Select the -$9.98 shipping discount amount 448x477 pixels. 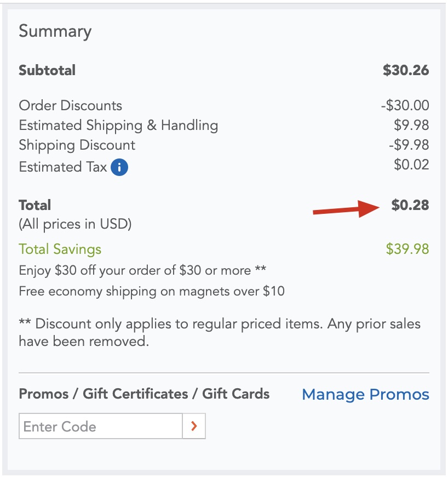click(409, 145)
